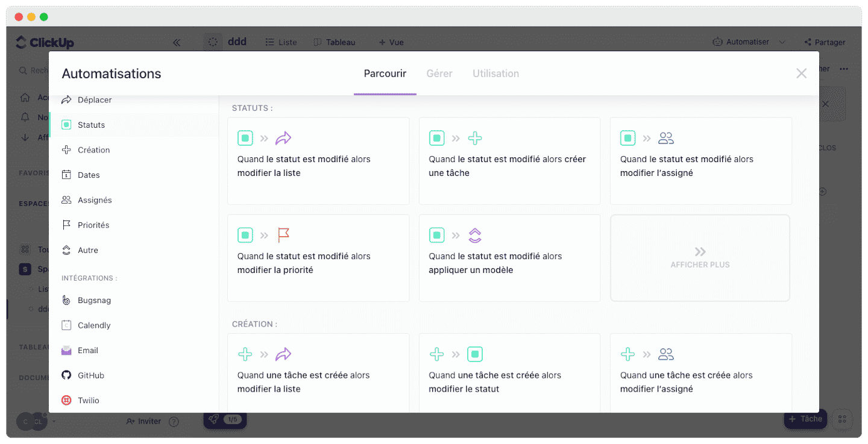Click the + Tâche button
Screen dimensions: 868x444
coord(805,419)
